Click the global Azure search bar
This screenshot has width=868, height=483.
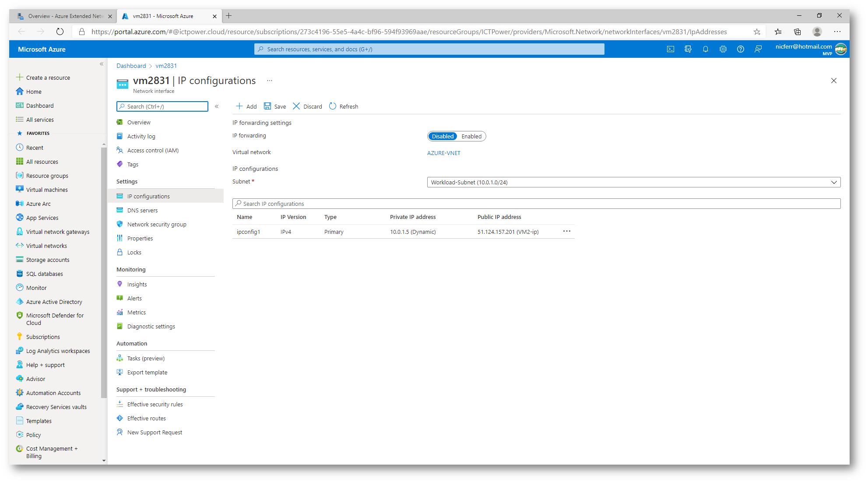429,49
